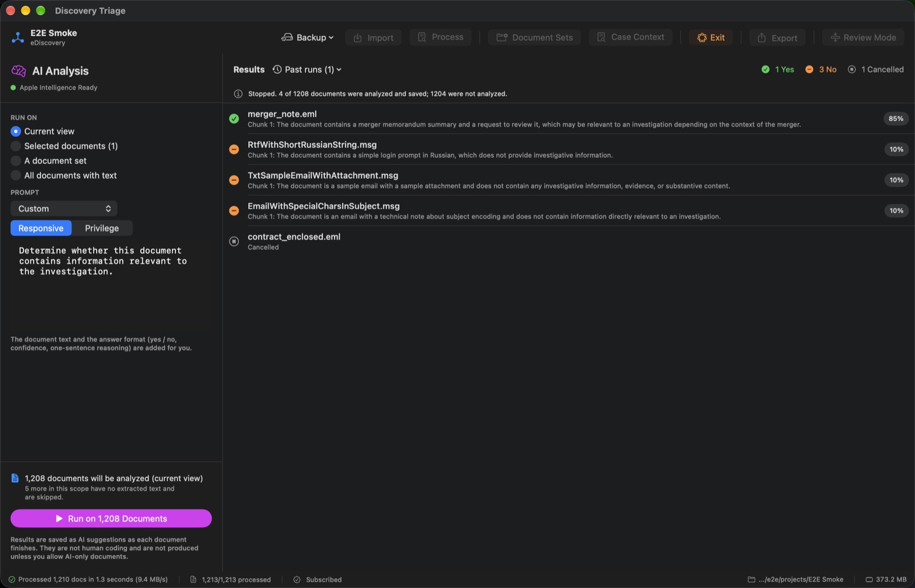This screenshot has width=915, height=588.
Task: Click the orange No icon beside RtfWithShortRussianString.msg
Action: (234, 149)
